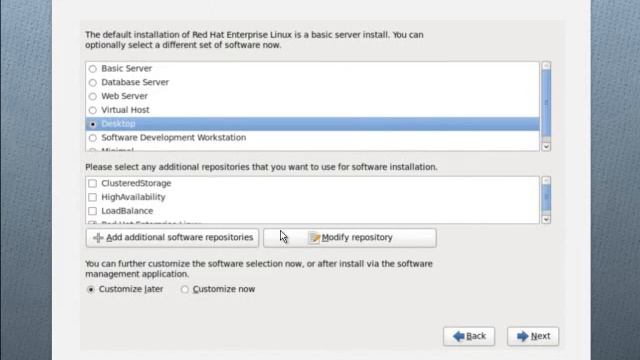The height and width of the screenshot is (360, 640).
Task: Click the repository list scroll-down arrow
Action: 546,219
